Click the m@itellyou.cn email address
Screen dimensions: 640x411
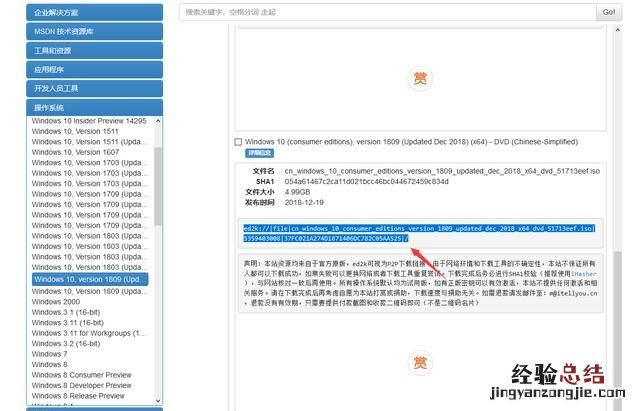click(573, 293)
